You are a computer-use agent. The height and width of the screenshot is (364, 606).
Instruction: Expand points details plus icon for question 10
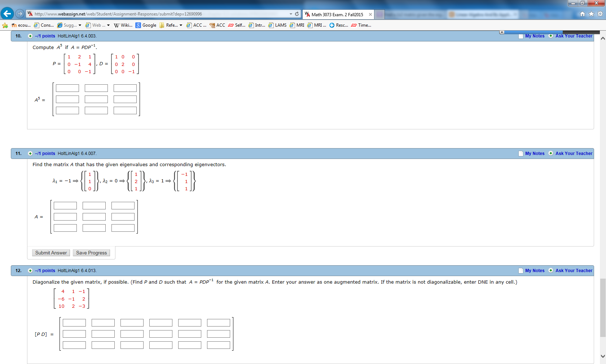[30, 36]
